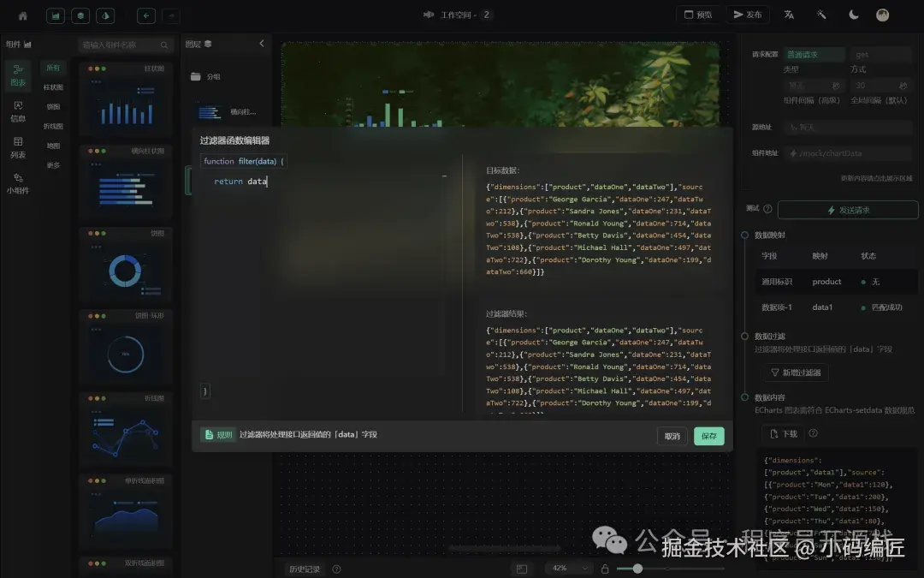This screenshot has height=578, width=924.
Task: Click the redo forward-arrow button
Action: (x=171, y=16)
